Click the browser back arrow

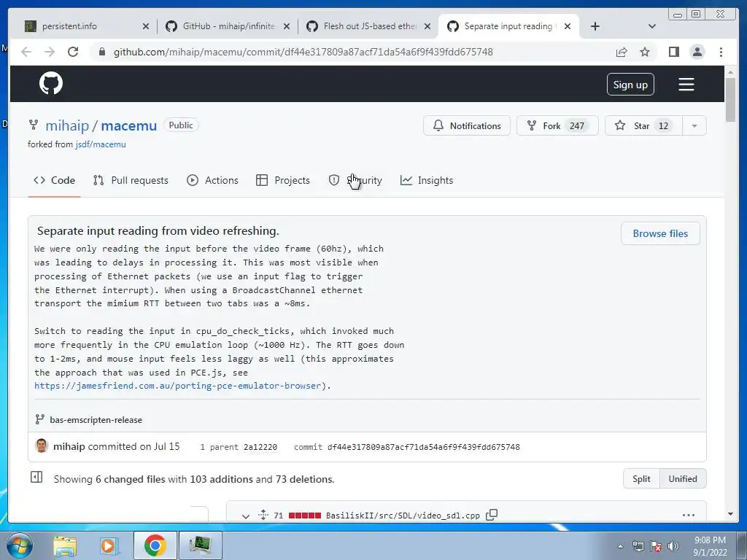(26, 52)
